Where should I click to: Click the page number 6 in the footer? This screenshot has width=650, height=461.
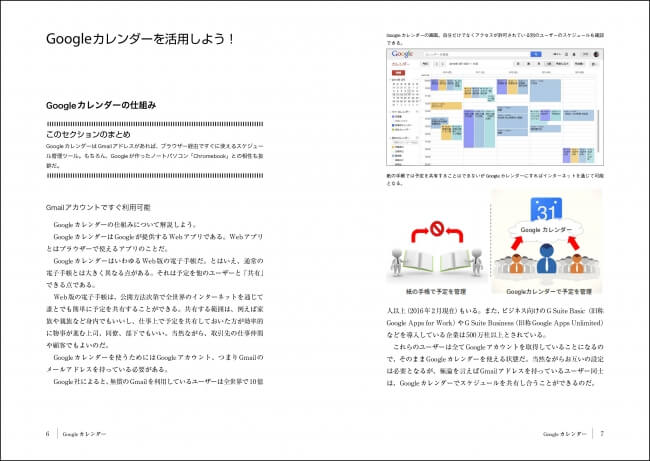coord(48,434)
